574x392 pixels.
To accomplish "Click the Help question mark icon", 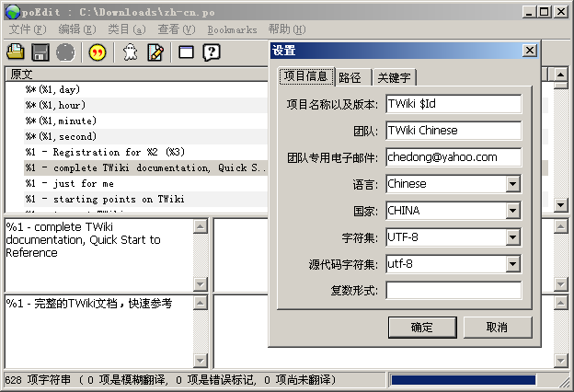I will pyautogui.click(x=212, y=52).
